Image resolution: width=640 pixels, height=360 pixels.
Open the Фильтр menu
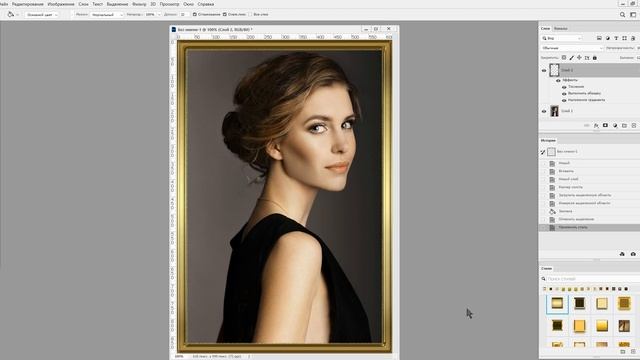point(139,4)
